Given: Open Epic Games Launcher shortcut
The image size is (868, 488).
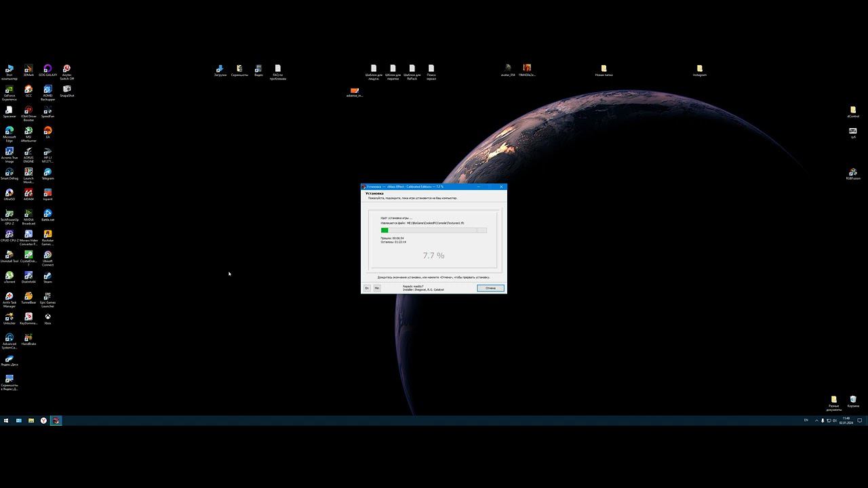Looking at the screenshot, I should click(47, 300).
